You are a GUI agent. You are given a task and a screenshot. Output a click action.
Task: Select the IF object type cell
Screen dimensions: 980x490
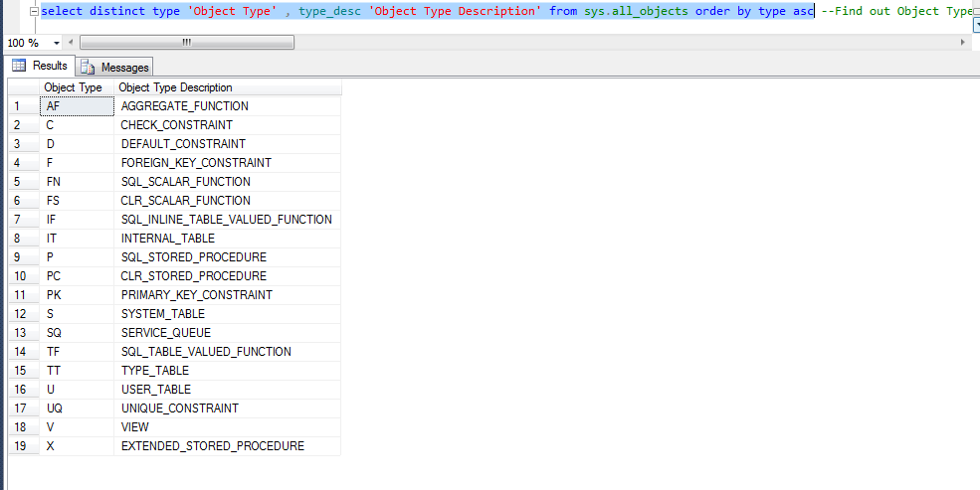click(77, 220)
